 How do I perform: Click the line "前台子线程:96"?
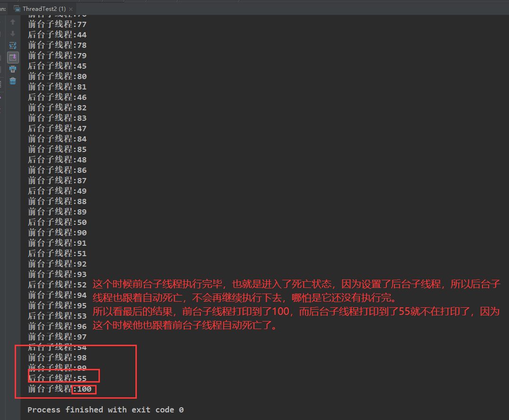[x=57, y=326]
